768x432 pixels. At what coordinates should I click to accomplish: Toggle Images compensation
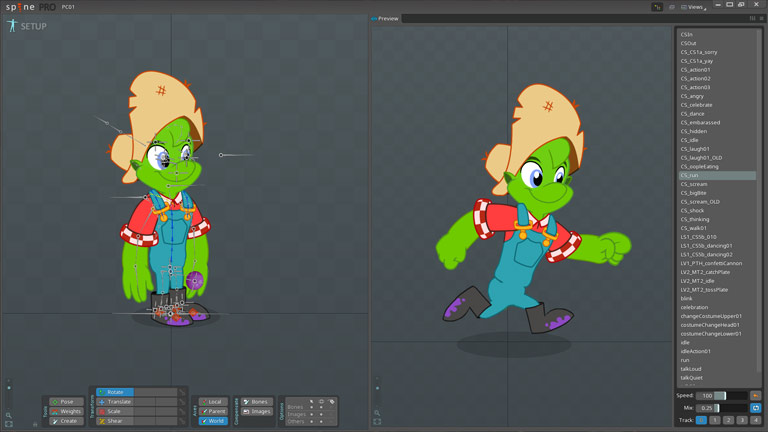coord(257,411)
